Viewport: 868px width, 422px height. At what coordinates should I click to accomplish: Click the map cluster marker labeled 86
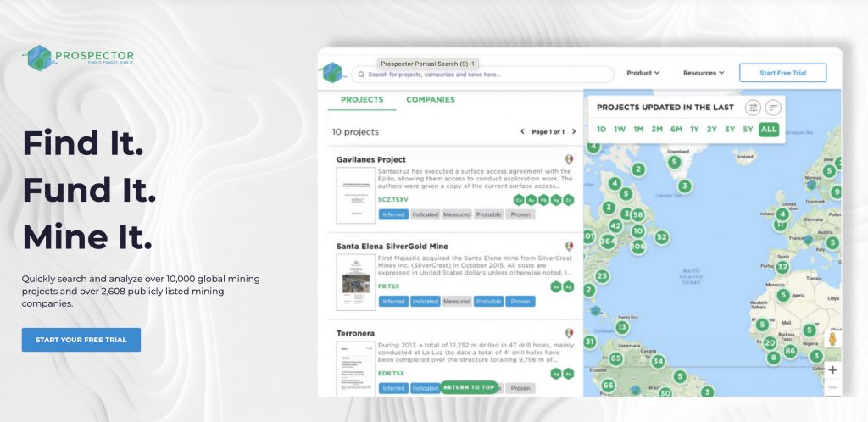point(790,350)
